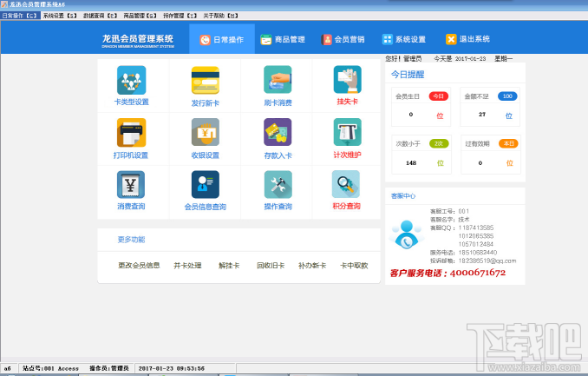
Task: Open the 预存管理 [Y] menu
Action: click(x=180, y=16)
